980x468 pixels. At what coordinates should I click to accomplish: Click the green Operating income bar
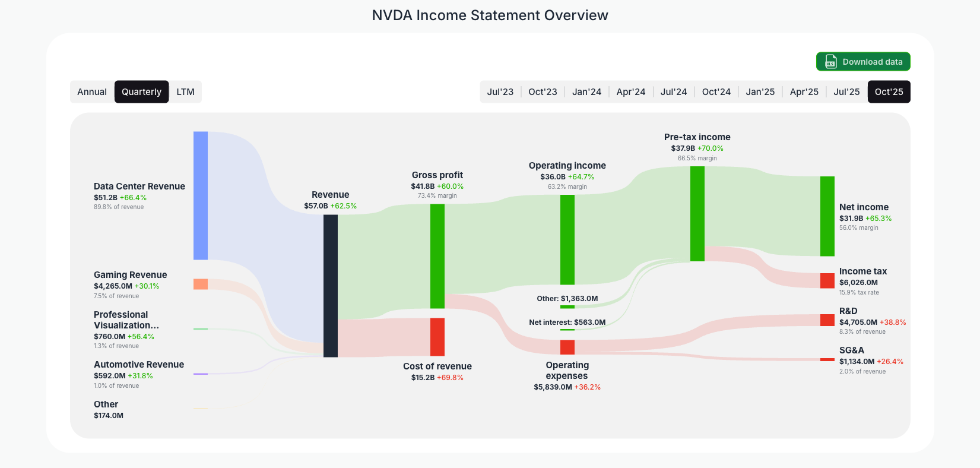tap(567, 239)
